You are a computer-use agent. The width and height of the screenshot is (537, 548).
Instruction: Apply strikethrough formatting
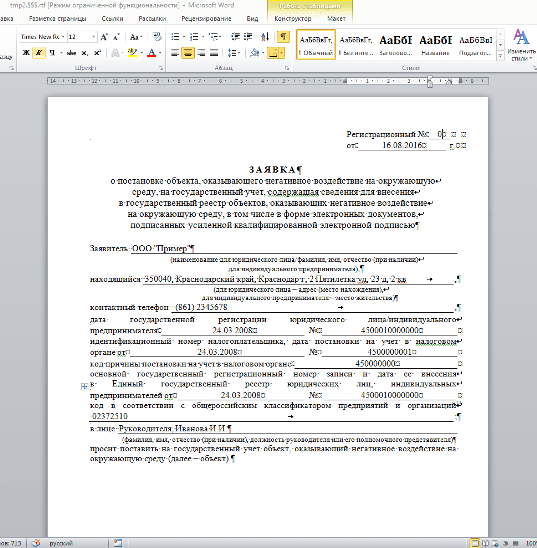pos(71,53)
